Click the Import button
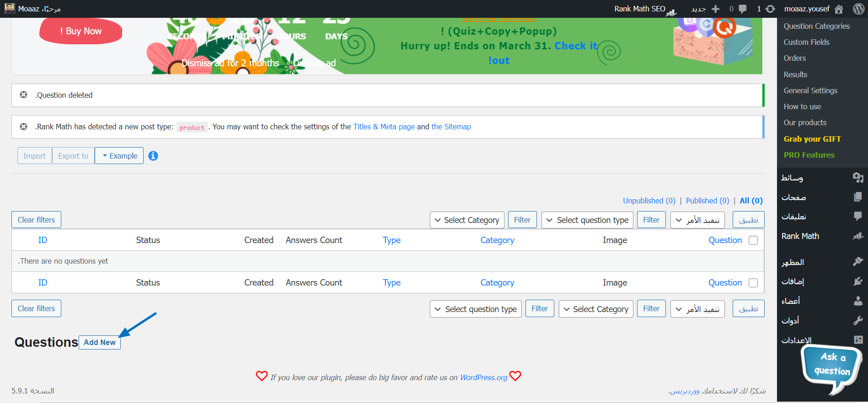This screenshot has height=403, width=868. click(35, 156)
